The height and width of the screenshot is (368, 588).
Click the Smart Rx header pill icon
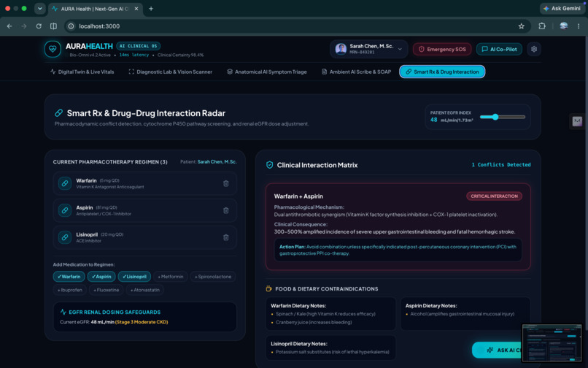(58, 113)
